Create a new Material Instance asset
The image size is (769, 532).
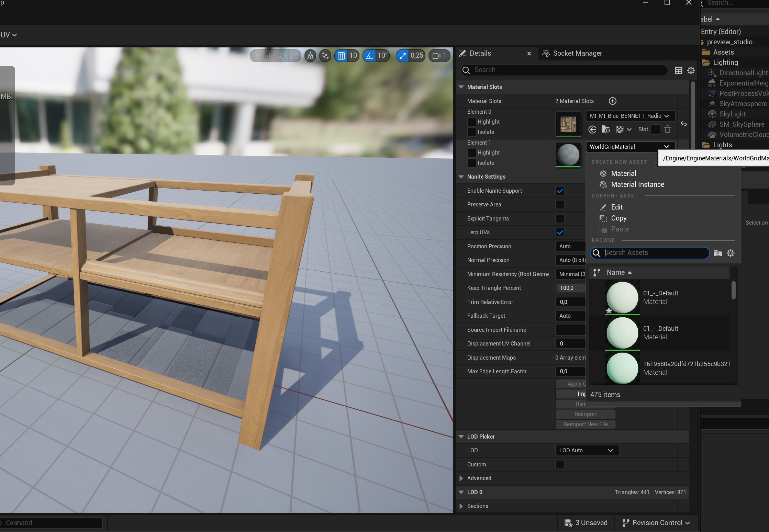[637, 184]
